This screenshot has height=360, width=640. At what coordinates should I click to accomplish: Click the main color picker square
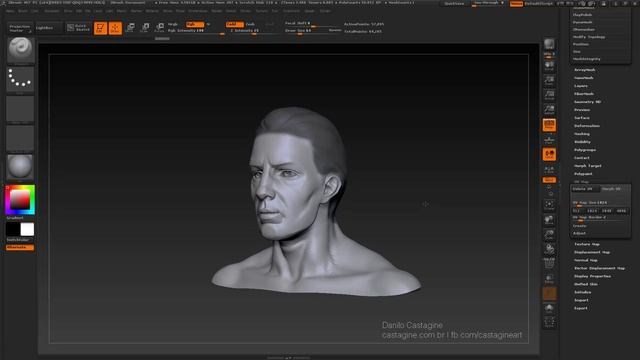click(20, 200)
